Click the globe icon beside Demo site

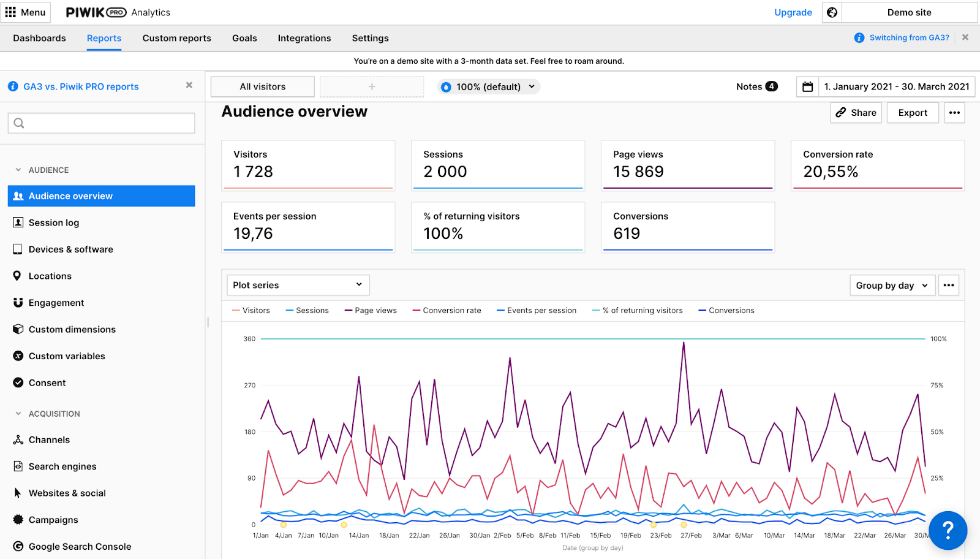coord(832,12)
